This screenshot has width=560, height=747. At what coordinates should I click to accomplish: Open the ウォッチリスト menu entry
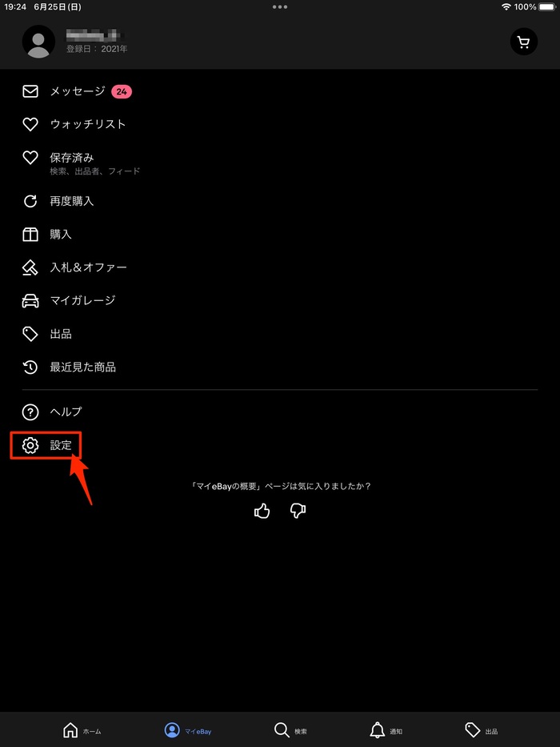(x=280, y=124)
